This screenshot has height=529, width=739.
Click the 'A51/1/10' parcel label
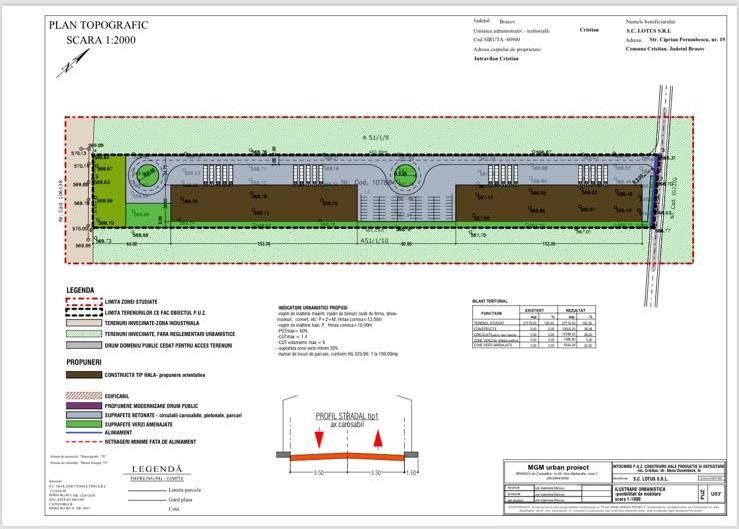pos(375,240)
